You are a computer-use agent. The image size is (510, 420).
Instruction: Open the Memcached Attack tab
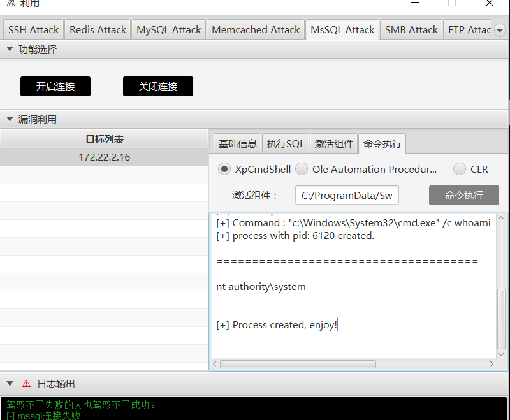tap(256, 30)
